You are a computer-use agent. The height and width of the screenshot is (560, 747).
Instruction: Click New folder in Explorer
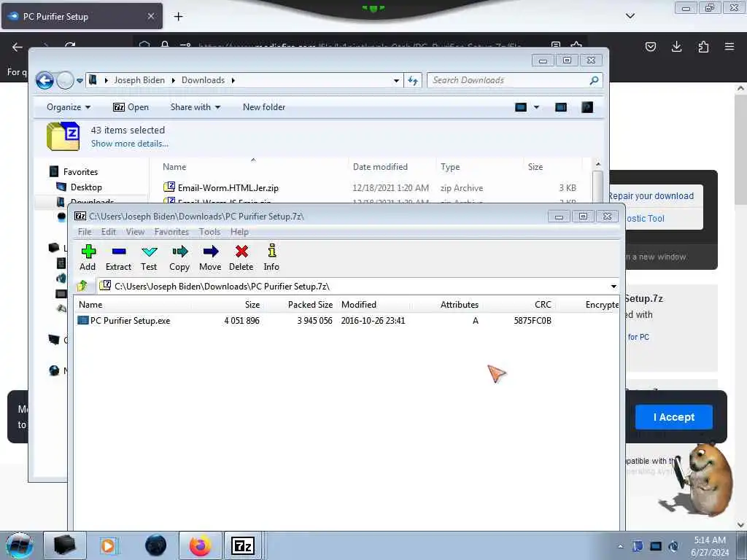264,107
